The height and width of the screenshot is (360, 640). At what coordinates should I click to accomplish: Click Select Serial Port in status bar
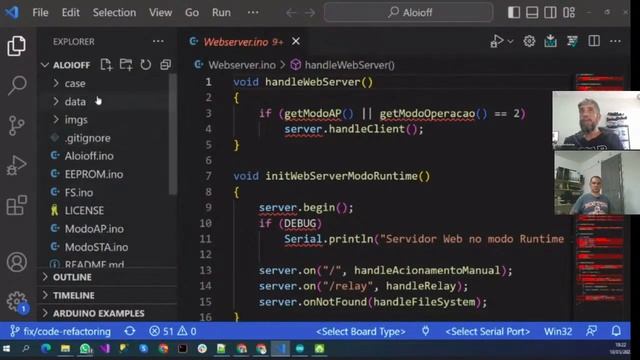coord(488,331)
